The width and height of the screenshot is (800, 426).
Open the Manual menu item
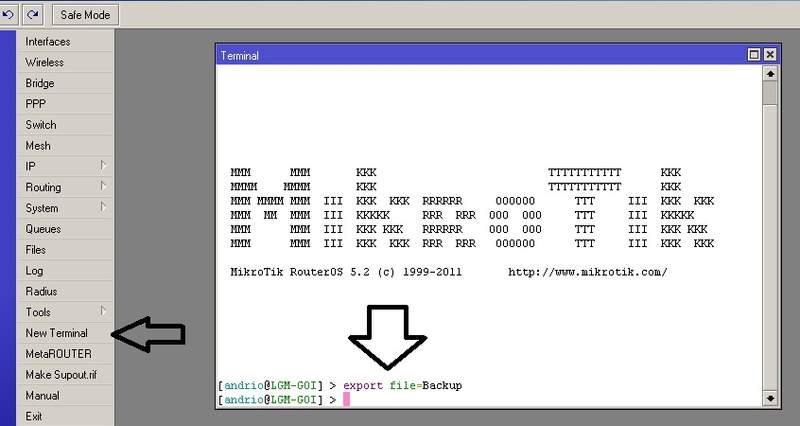(x=65, y=396)
